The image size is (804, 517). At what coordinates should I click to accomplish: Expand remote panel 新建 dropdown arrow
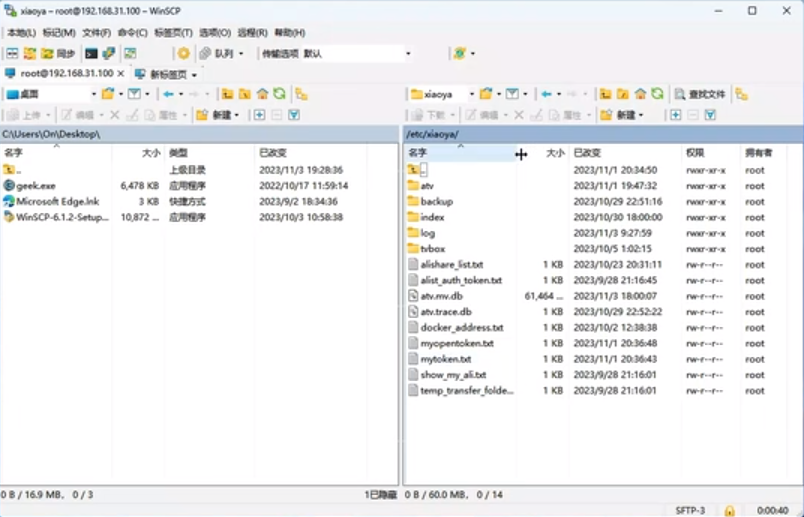pyautogui.click(x=641, y=115)
